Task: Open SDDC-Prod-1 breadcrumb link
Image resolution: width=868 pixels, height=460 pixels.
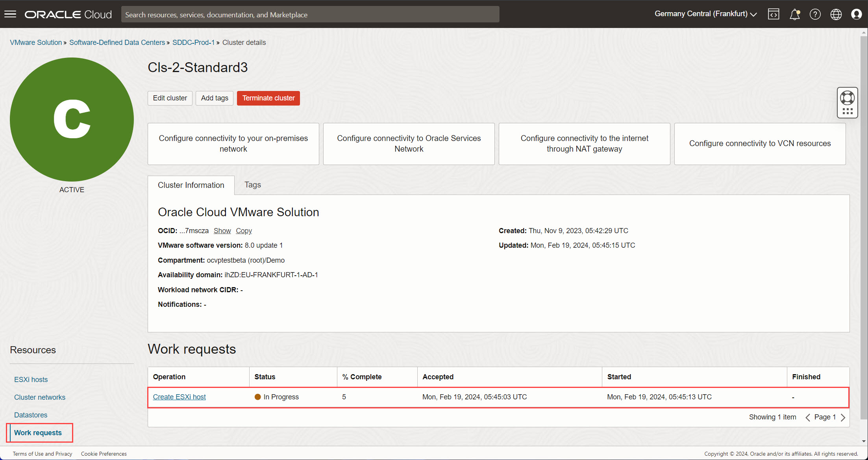Action: tap(193, 43)
